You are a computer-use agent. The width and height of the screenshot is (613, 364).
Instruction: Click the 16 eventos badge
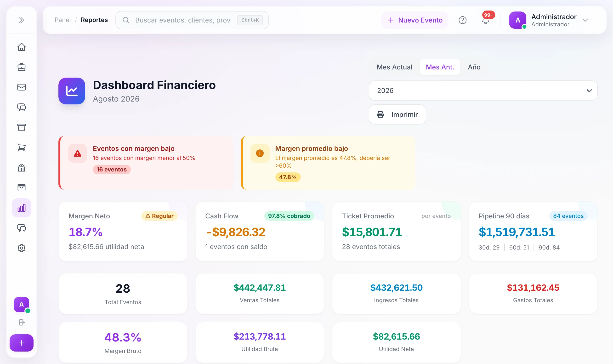112,170
